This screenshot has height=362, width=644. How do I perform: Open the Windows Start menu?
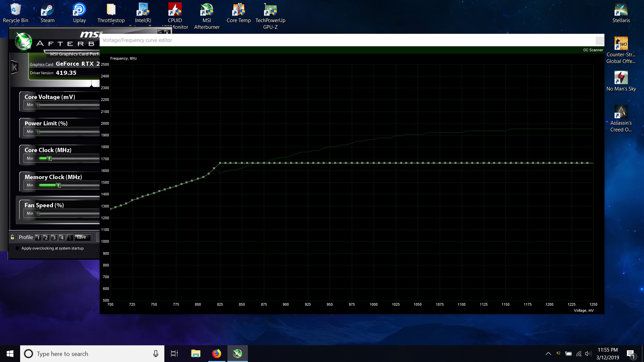(10, 354)
